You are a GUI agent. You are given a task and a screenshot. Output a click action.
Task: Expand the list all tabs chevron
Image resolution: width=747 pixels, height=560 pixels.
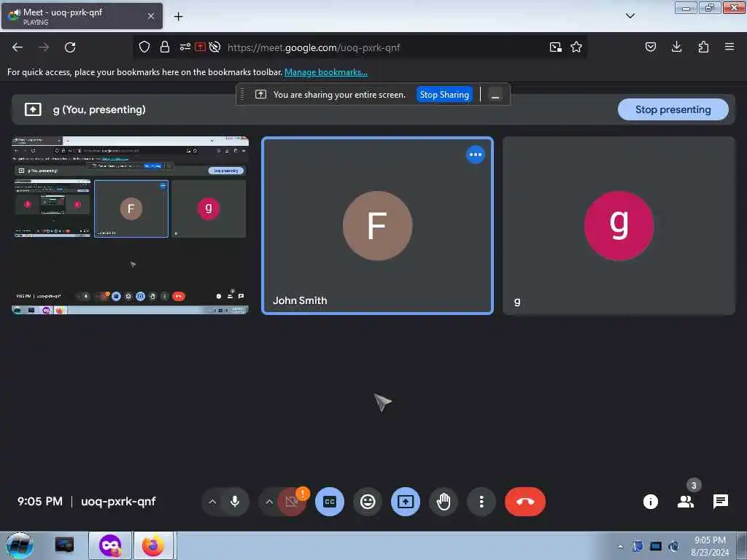(630, 16)
